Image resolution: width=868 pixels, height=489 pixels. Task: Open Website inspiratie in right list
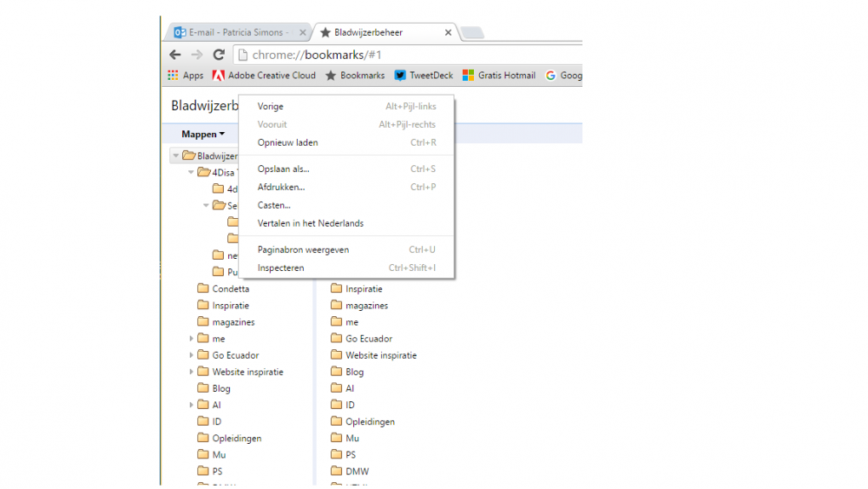pos(374,355)
